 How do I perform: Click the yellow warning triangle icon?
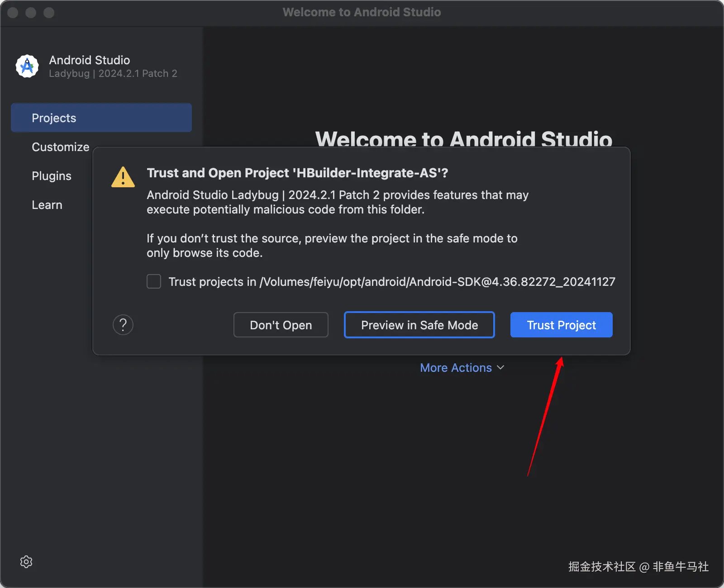(123, 177)
